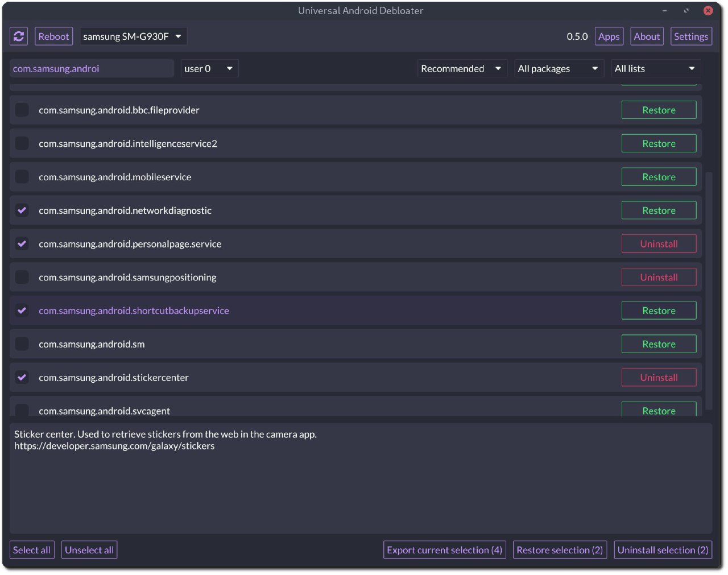Viewport: 728px width, 575px height.
Task: Uncheck the stickercenter package checkbox
Action: [x=22, y=377]
